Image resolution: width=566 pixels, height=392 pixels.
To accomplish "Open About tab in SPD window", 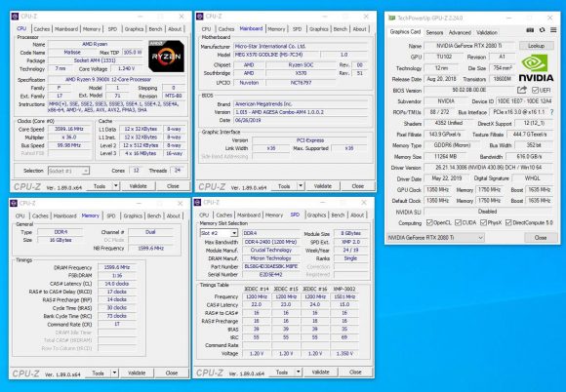I will pos(357,215).
